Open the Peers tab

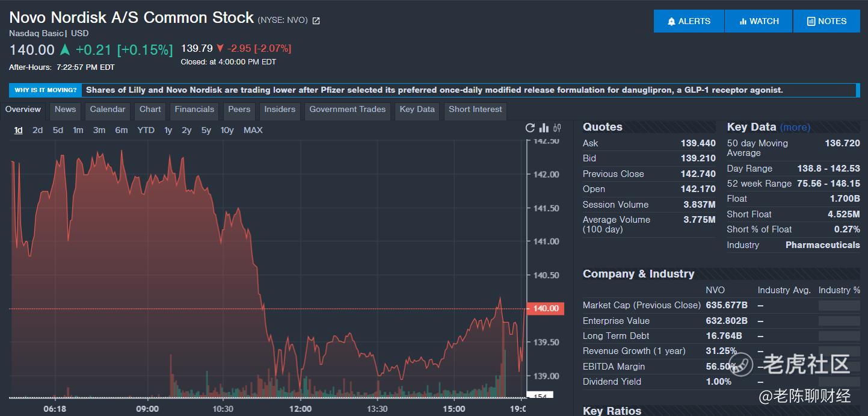click(239, 110)
